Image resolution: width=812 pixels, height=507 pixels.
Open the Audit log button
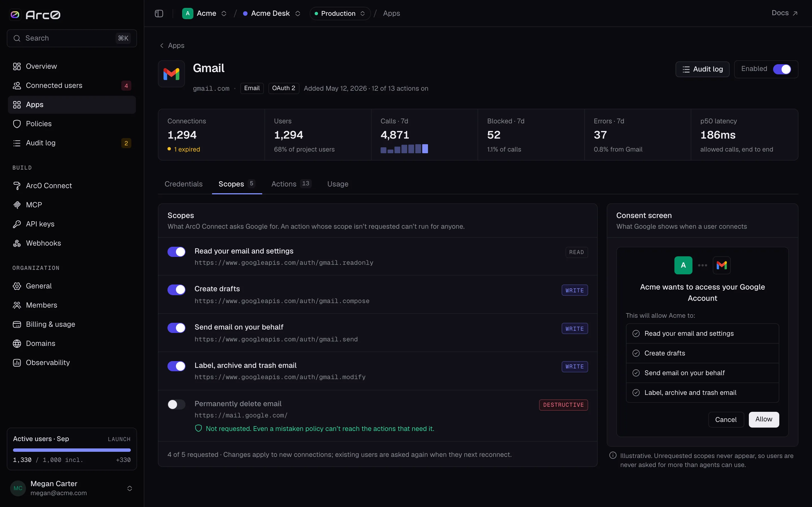pos(702,69)
